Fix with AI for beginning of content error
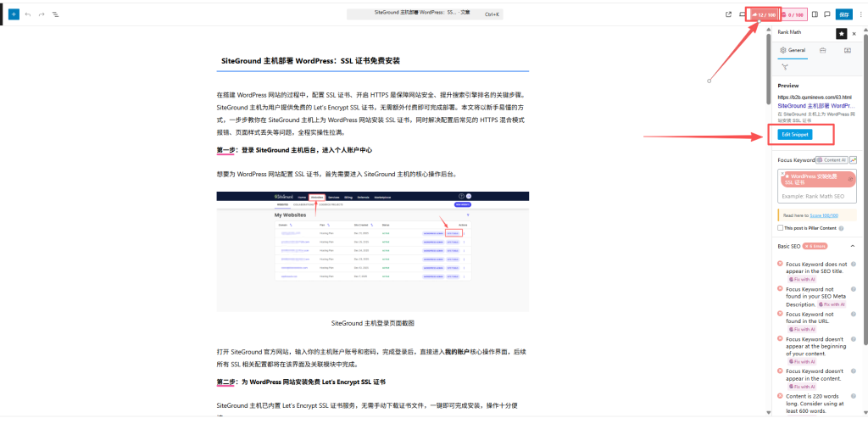The width and height of the screenshot is (868, 424). point(802,361)
